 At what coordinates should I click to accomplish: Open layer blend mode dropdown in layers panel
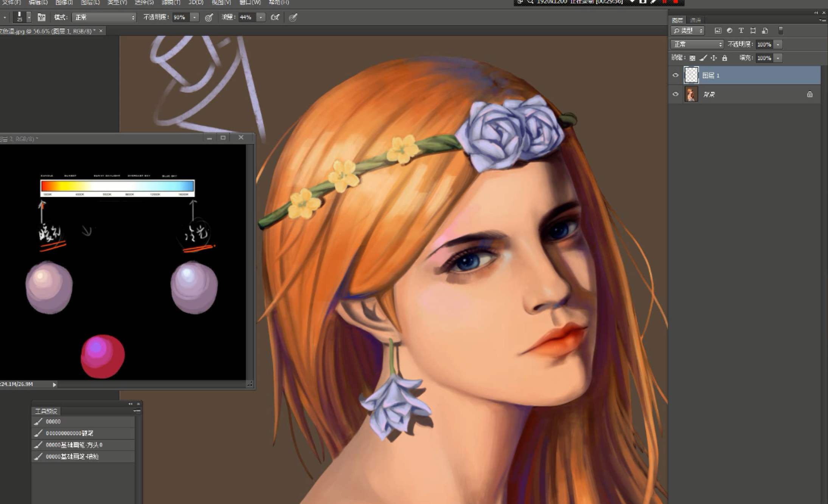pos(697,44)
